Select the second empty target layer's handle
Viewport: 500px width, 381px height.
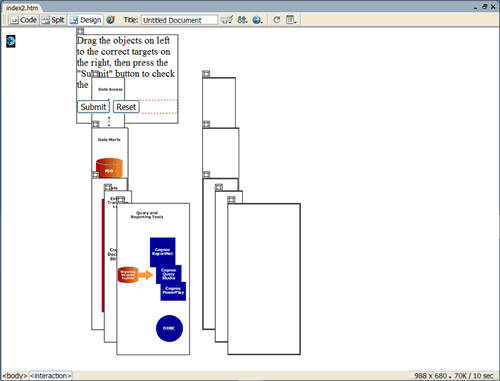206,124
